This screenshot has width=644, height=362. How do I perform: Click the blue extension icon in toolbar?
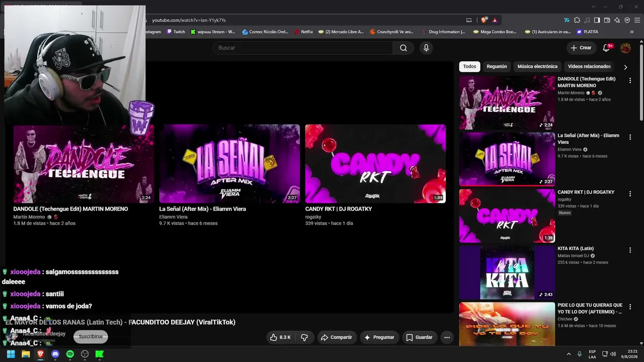(x=567, y=20)
